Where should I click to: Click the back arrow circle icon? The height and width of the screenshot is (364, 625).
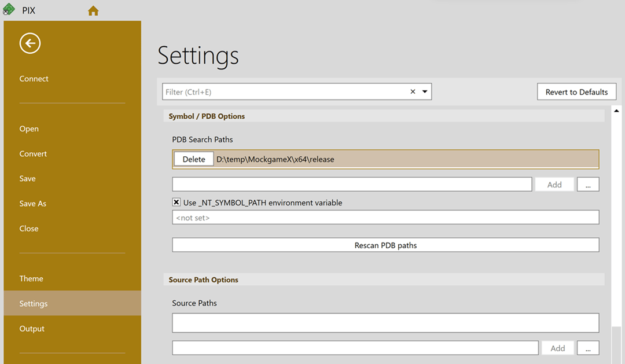30,43
